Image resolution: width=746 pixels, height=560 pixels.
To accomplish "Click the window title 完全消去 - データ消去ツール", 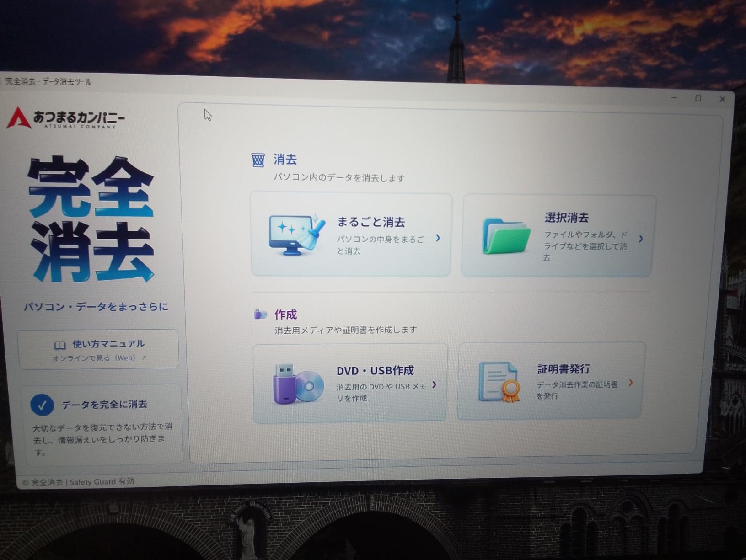I will point(48,82).
